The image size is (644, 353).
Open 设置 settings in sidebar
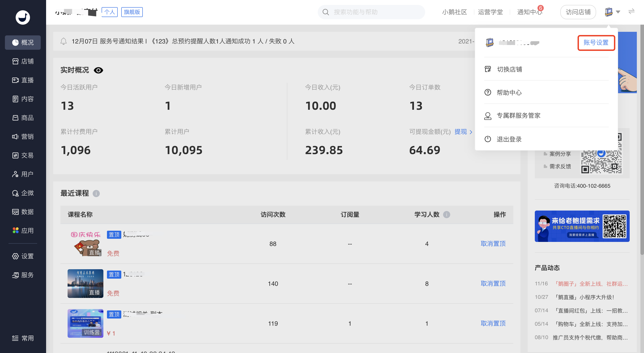click(23, 256)
